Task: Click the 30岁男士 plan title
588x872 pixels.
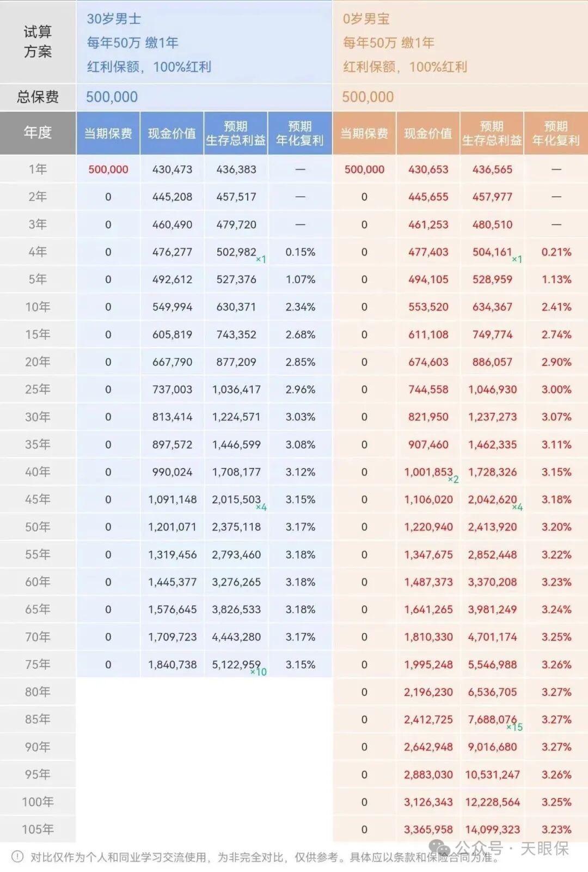Action: click(114, 19)
